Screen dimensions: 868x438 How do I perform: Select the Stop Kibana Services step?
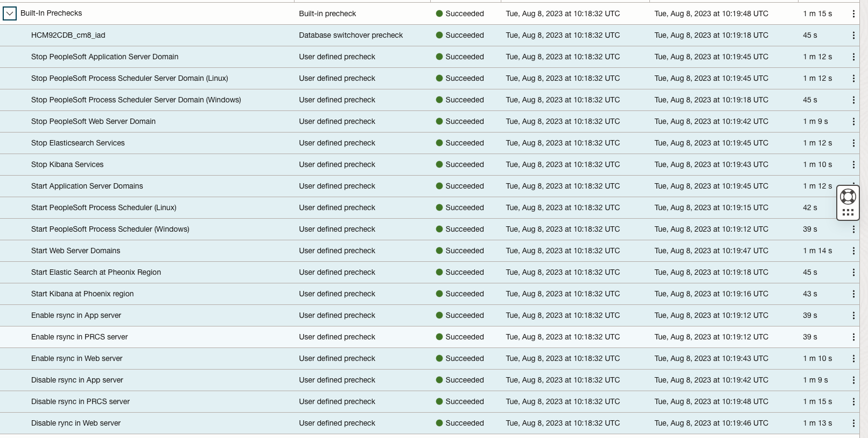point(67,164)
